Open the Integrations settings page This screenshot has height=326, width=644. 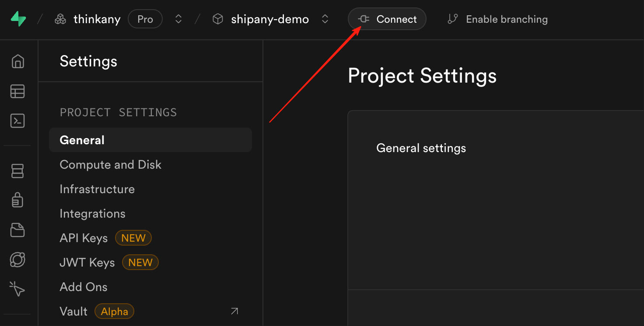[92, 214]
